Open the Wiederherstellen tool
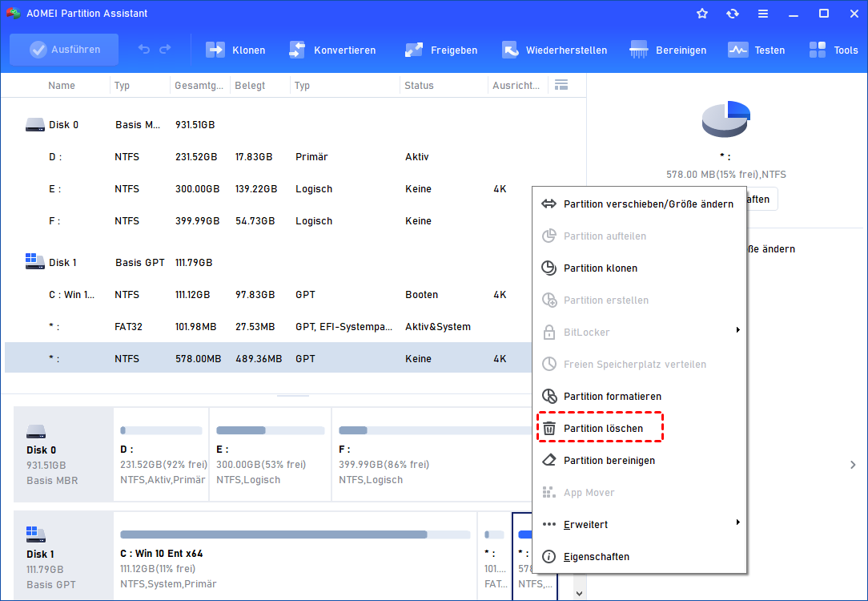This screenshot has height=601, width=868. (x=554, y=50)
